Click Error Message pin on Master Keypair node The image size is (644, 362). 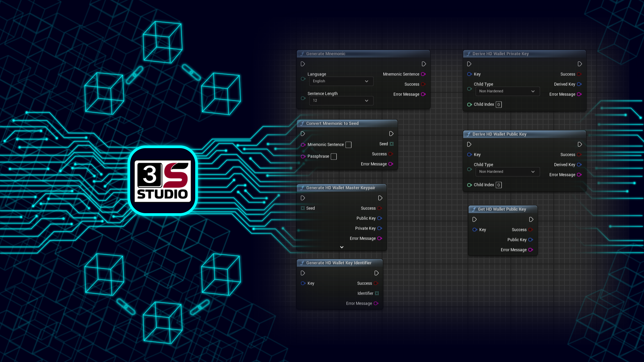[x=380, y=238]
